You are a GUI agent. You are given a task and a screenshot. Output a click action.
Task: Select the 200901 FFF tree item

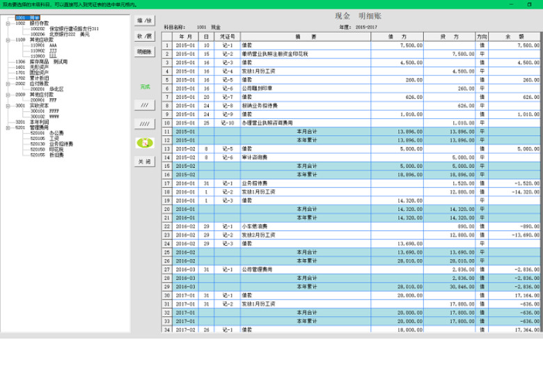[x=43, y=100]
